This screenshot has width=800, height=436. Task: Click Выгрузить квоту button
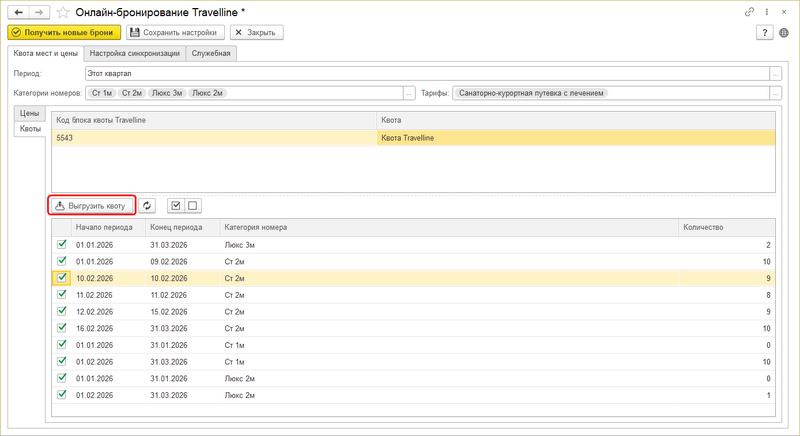tap(92, 206)
